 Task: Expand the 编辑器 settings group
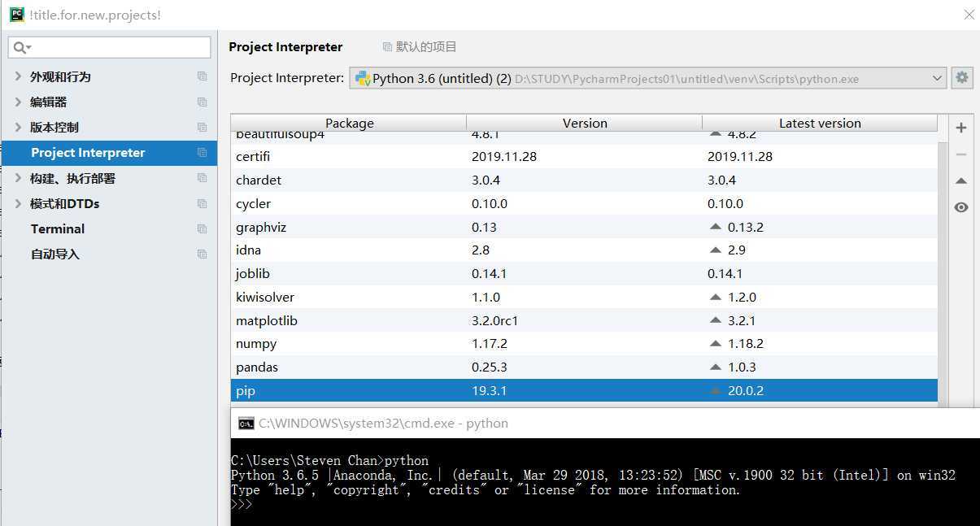[18, 102]
